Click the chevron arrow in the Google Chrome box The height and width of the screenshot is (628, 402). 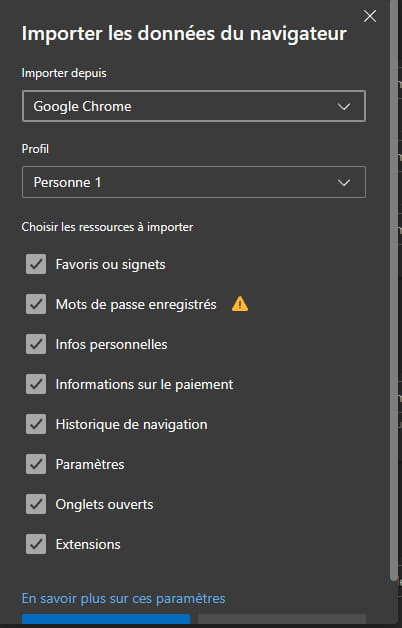click(344, 107)
